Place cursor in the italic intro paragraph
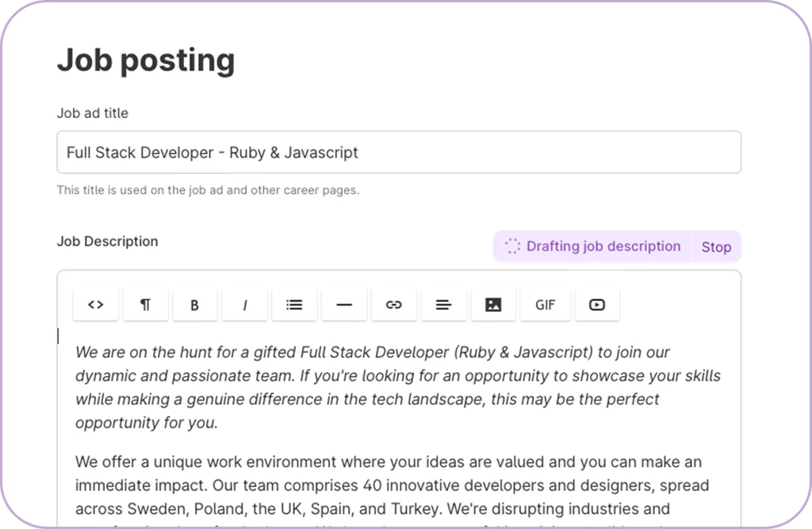This screenshot has width=812, height=529. pyautogui.click(x=396, y=387)
